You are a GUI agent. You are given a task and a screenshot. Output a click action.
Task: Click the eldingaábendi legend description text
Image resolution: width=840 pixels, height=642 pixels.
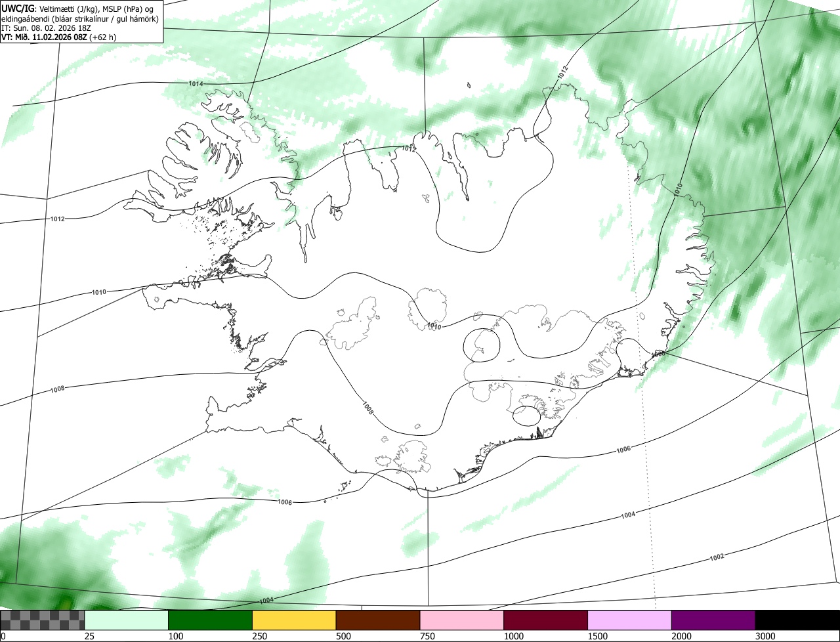80,19
